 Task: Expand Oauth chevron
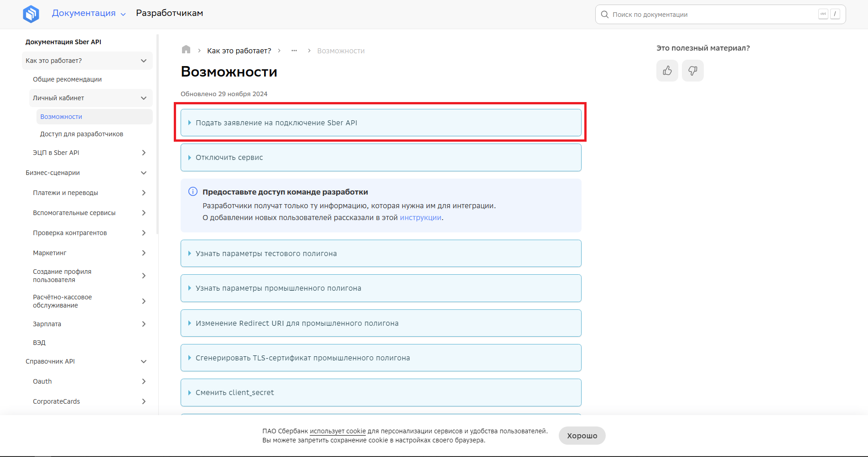coord(144,381)
